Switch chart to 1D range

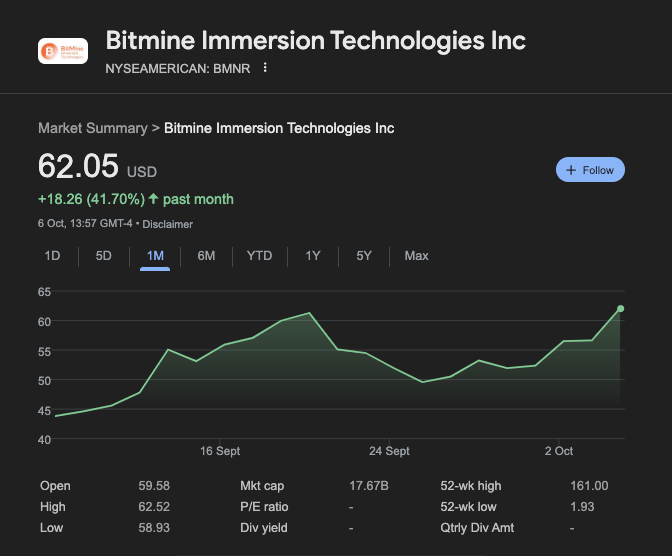tap(53, 256)
